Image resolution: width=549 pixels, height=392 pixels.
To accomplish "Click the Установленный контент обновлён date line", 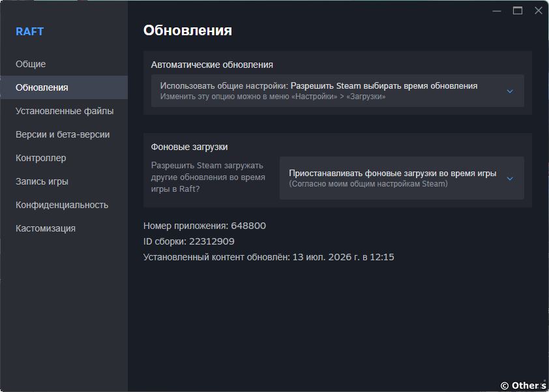I will coord(269,257).
